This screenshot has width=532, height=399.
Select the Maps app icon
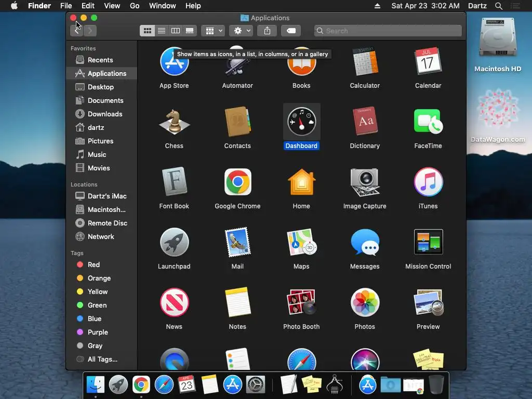click(301, 242)
